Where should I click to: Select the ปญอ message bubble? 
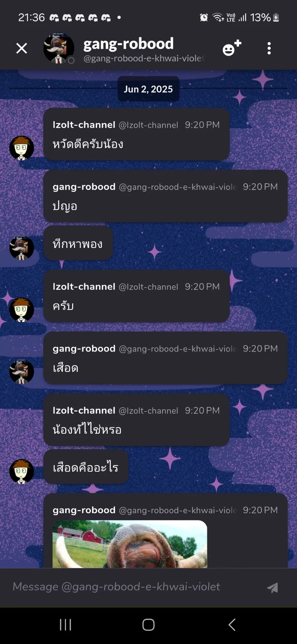tap(165, 196)
